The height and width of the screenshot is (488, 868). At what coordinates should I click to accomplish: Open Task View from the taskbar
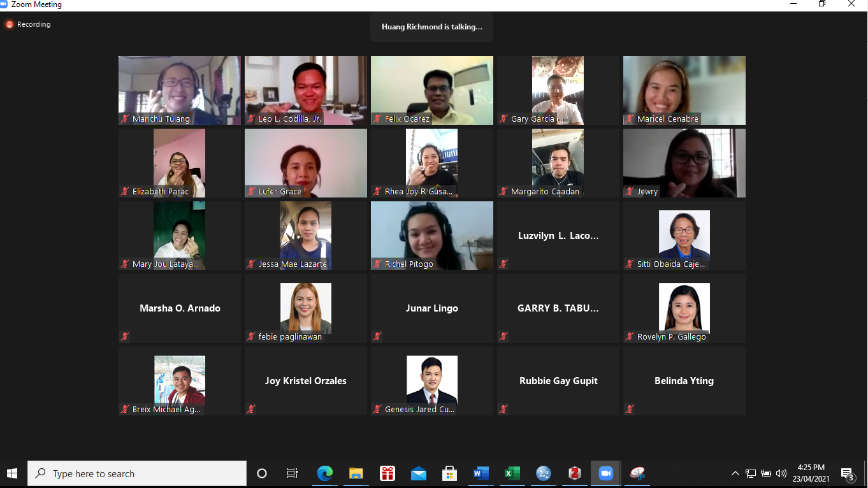(x=293, y=473)
